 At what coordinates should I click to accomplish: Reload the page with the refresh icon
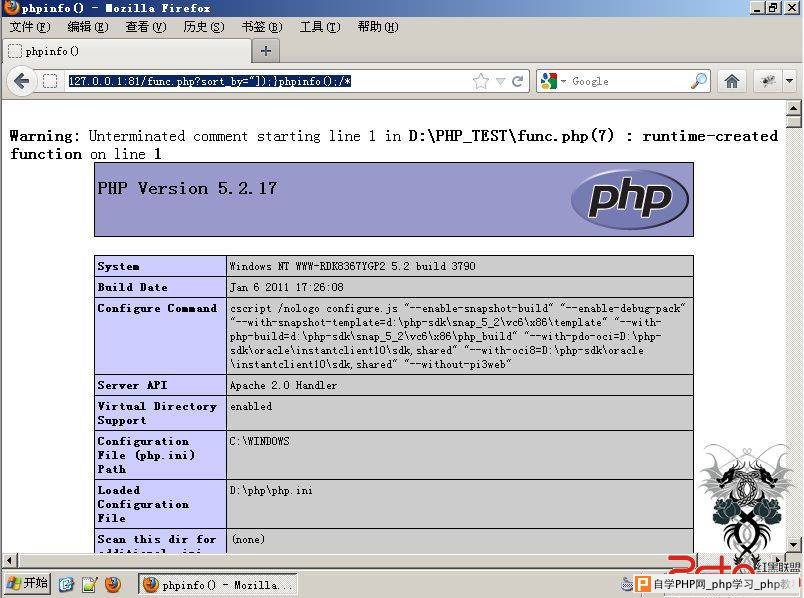pyautogui.click(x=517, y=81)
